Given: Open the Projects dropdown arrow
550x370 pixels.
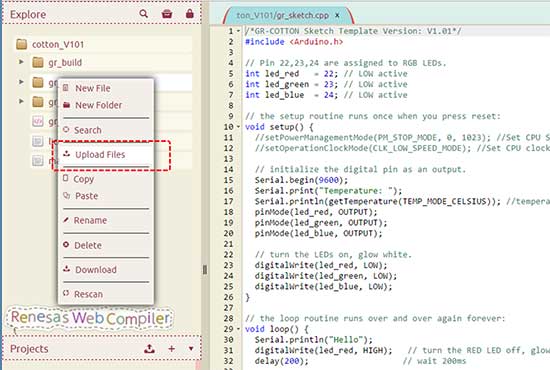Looking at the screenshot, I should point(191,349).
